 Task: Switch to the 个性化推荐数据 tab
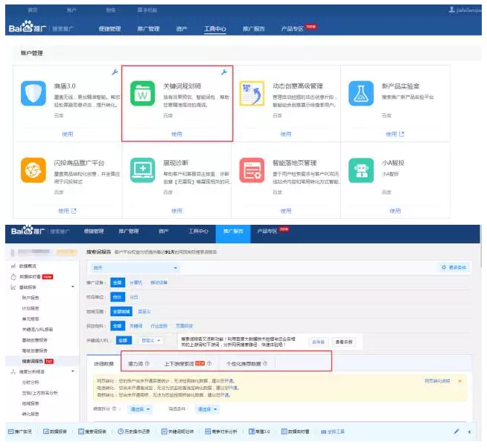coord(244,364)
